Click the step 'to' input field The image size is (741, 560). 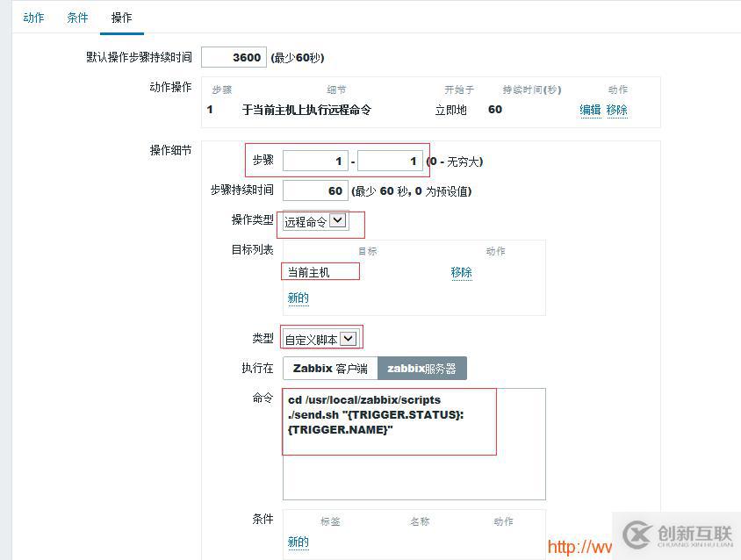tap(391, 162)
